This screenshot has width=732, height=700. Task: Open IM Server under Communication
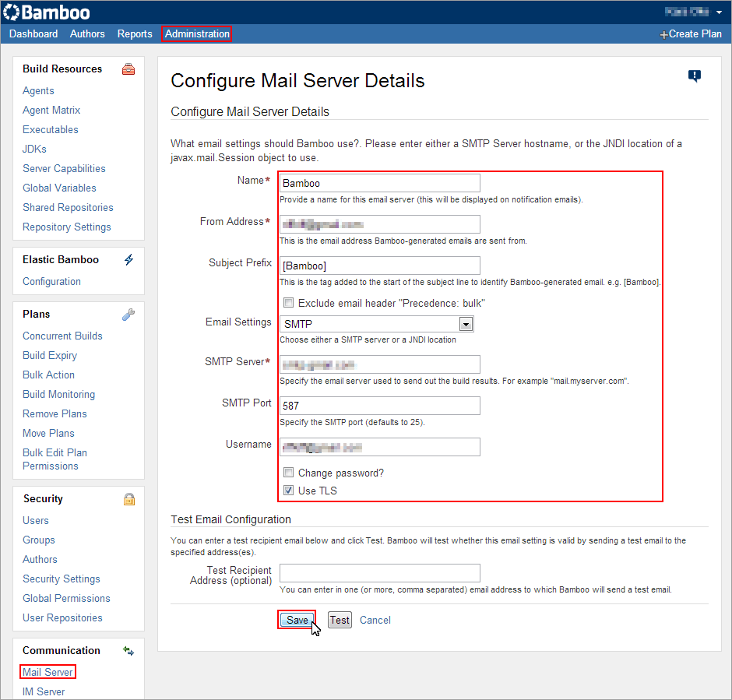click(x=44, y=691)
